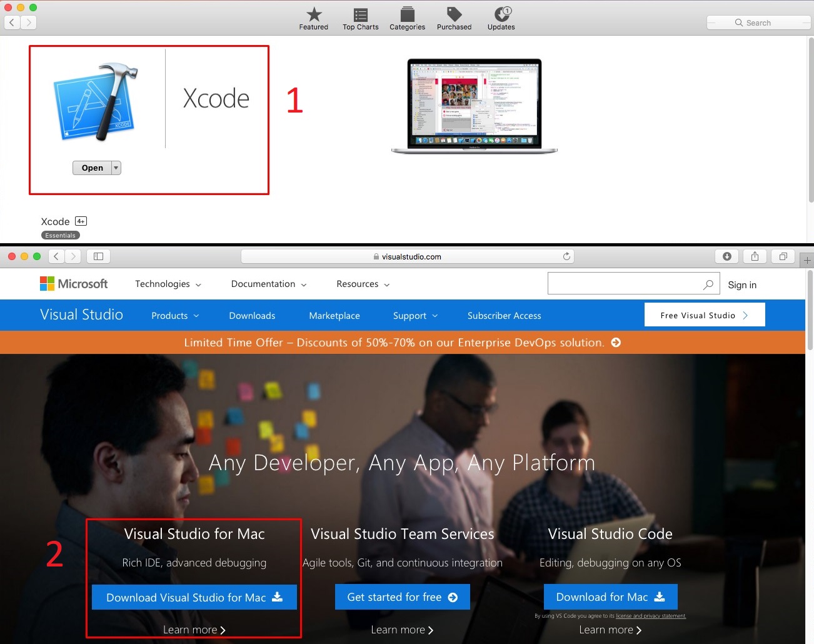Open Xcode with the Open button
The image size is (814, 644).
tap(92, 168)
